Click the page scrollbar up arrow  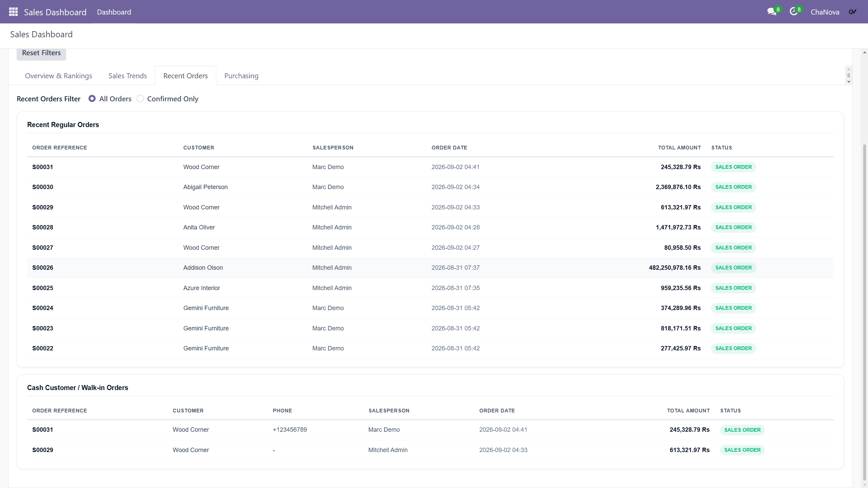click(x=865, y=53)
